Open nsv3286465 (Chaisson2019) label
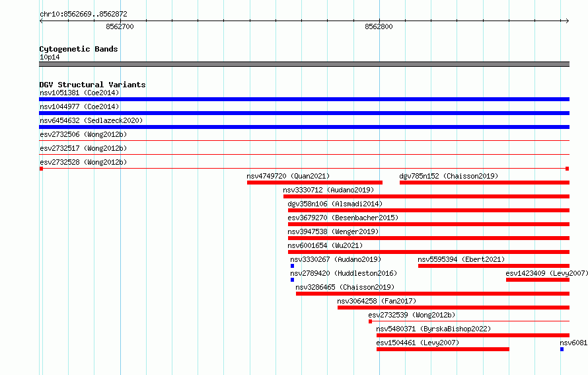Screen dimensions: 588x375 345,287
